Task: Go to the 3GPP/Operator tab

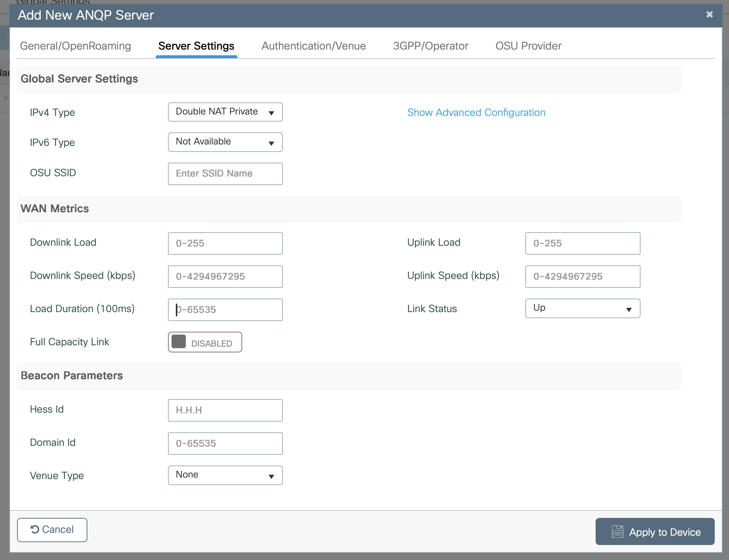Action: [x=430, y=46]
